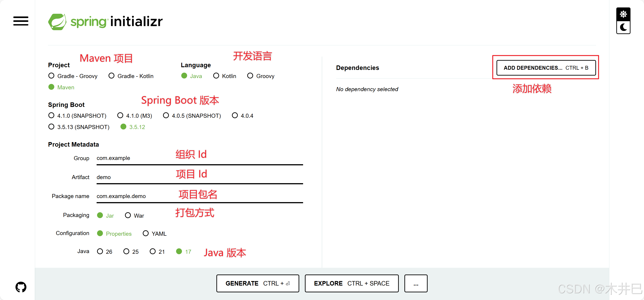The width and height of the screenshot is (644, 300).
Task: Click the Add Dependencies button
Action: [546, 68]
